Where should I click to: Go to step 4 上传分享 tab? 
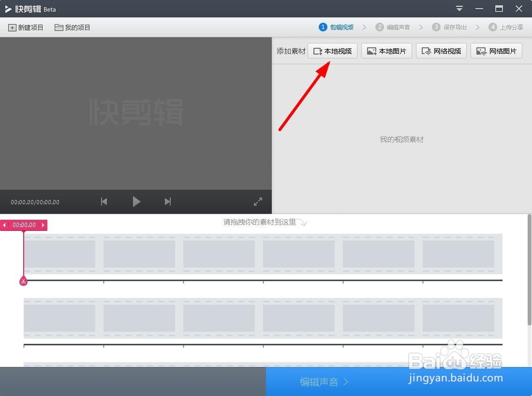point(506,27)
